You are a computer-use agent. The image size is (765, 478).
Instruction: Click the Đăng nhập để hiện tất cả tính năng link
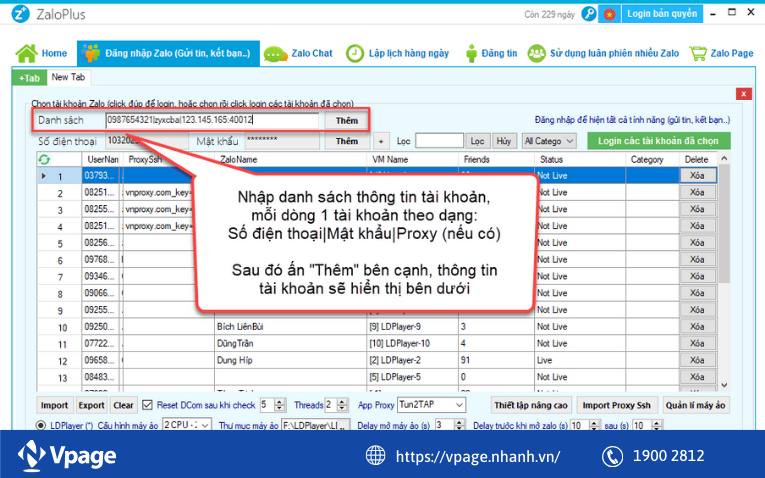[x=632, y=120]
